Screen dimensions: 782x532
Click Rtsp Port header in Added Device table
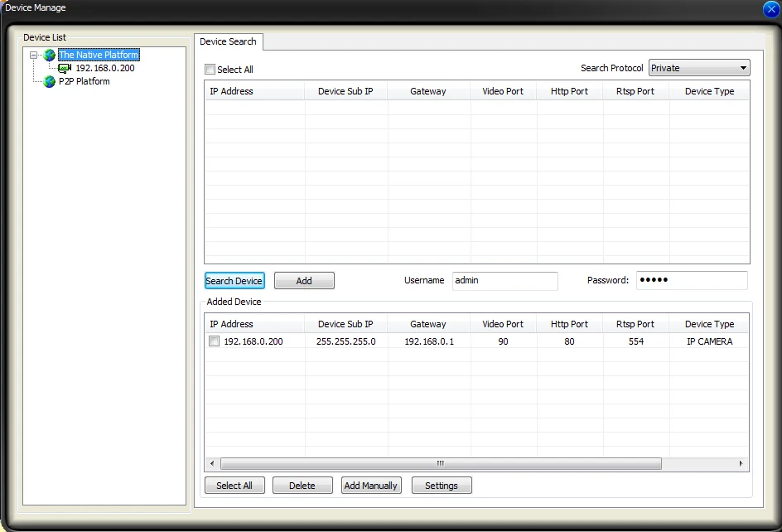pyautogui.click(x=635, y=324)
